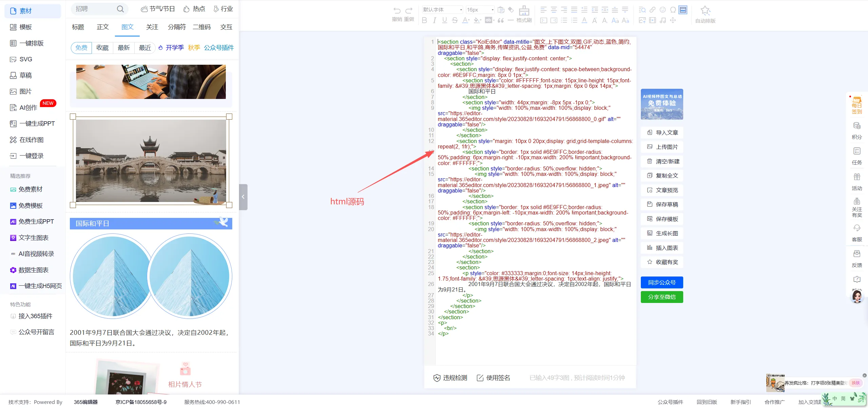Viewport: 868px width, 408px height.
Task: Click the strikethrough icon in toolbar
Action: tap(455, 20)
